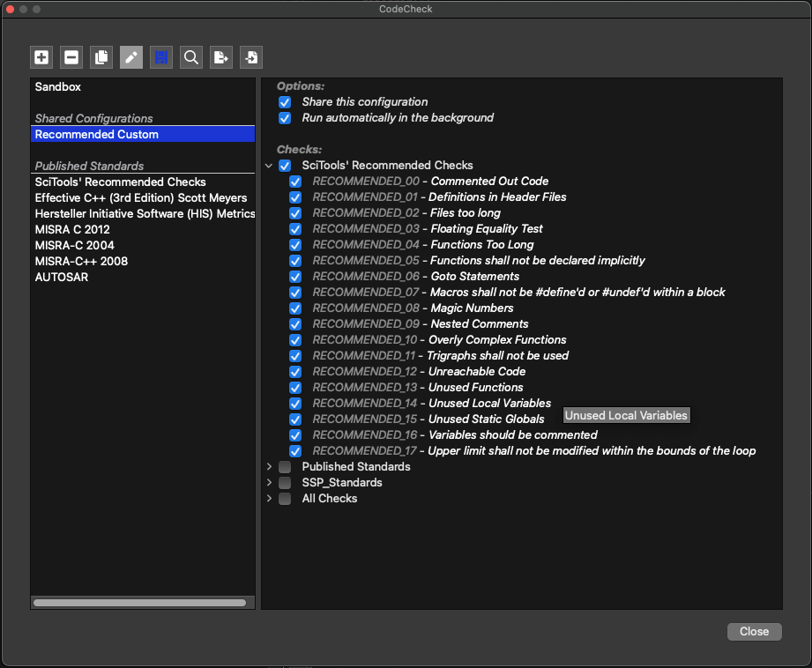Click the export configuration icon
The height and width of the screenshot is (668, 812).
click(x=221, y=57)
